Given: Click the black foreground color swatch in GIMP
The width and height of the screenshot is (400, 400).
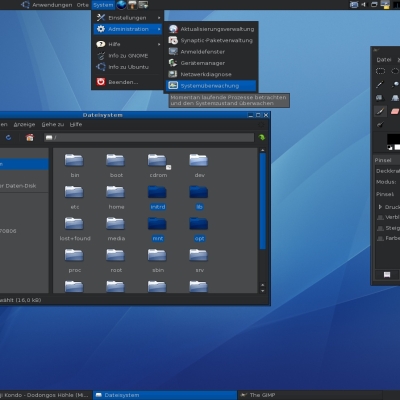Looking at the screenshot, I should [x=393, y=139].
